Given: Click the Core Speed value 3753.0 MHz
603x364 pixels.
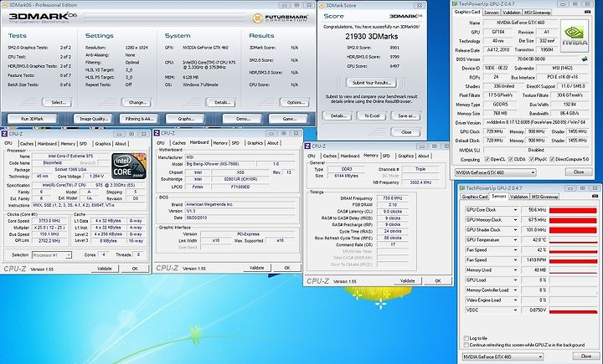Looking at the screenshot, I should click(49, 221).
